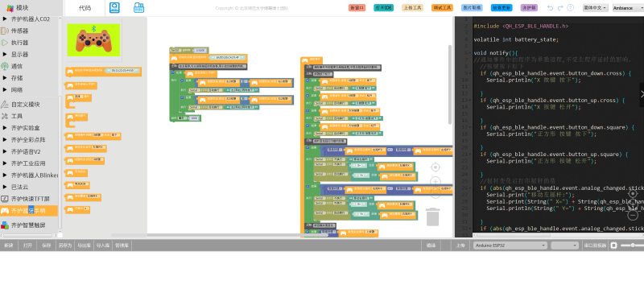This screenshot has width=644, height=293.
Task: Click the second blue icon in top toolbar
Action: point(138,8)
